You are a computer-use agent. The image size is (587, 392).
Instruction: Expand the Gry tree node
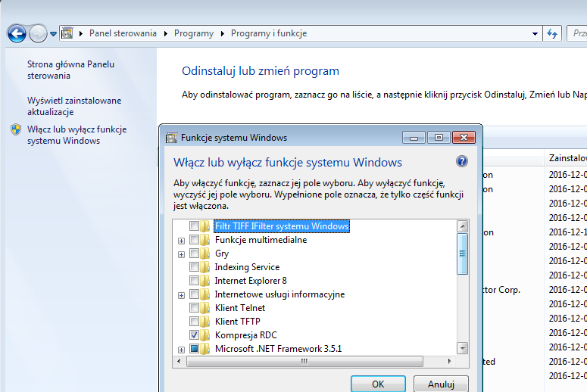tap(181, 255)
